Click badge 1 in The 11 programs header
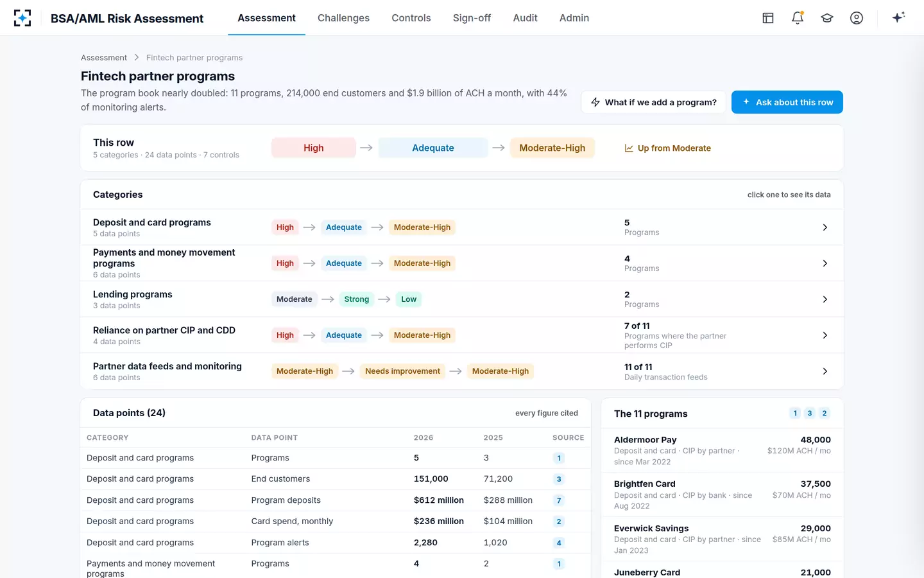 pos(795,414)
